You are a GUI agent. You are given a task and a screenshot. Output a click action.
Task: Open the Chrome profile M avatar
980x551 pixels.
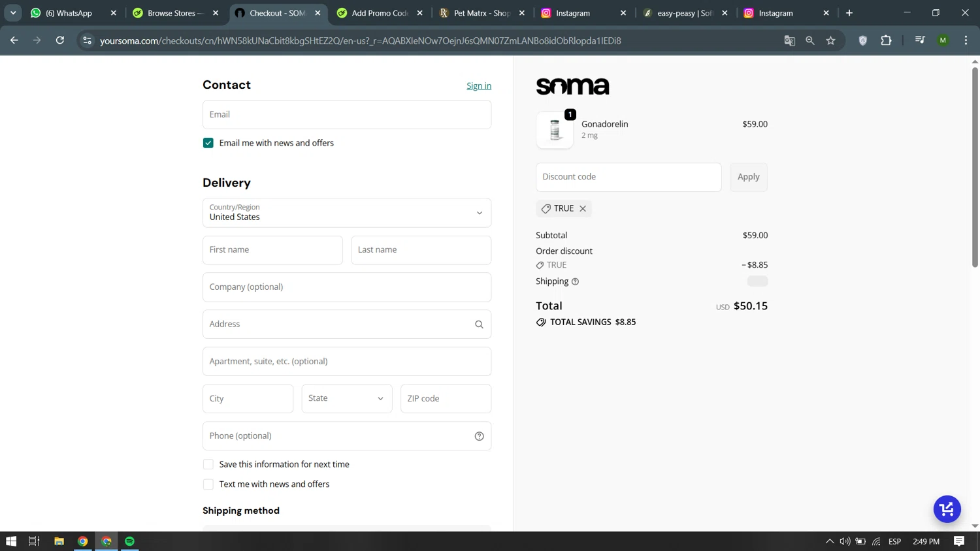(943, 40)
